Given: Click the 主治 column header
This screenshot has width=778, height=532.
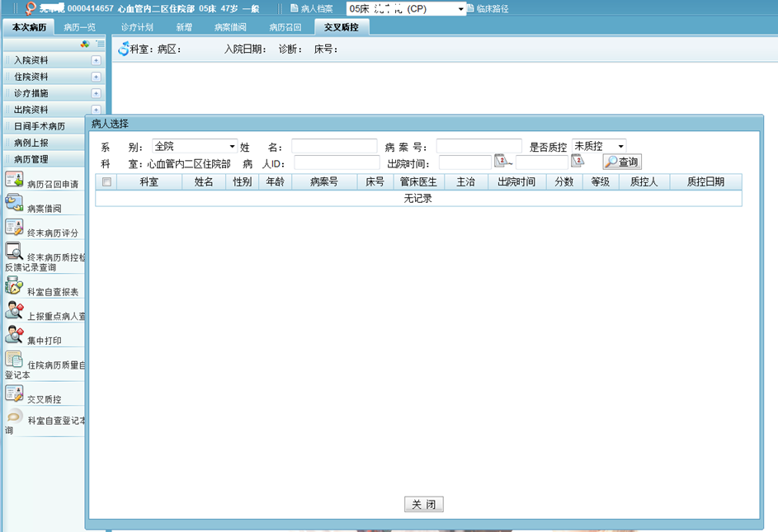Looking at the screenshot, I should click(466, 181).
